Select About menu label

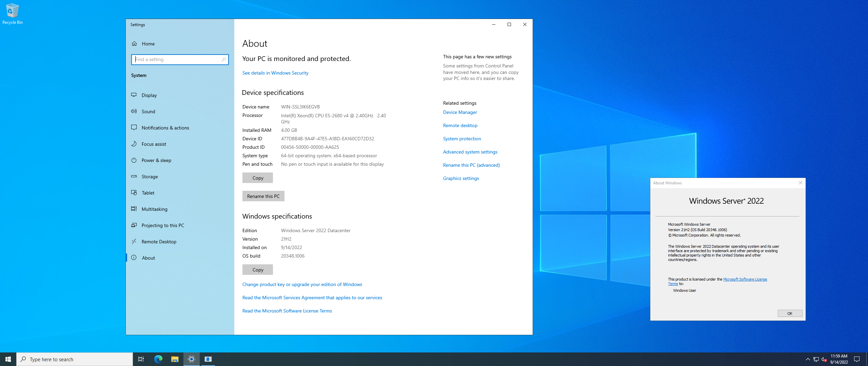click(x=148, y=258)
